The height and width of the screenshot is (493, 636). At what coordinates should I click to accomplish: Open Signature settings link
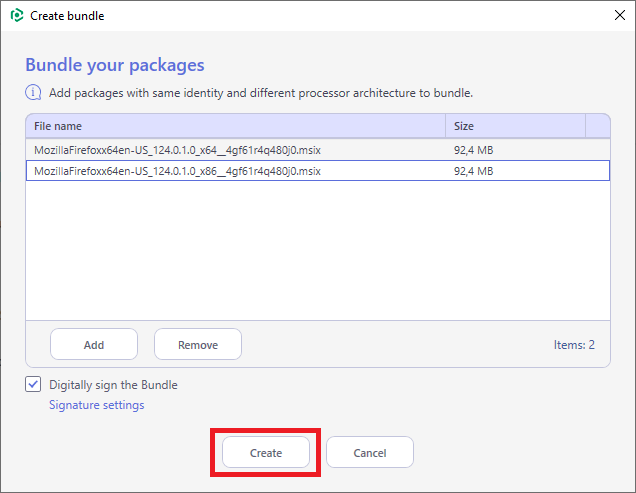tap(97, 405)
